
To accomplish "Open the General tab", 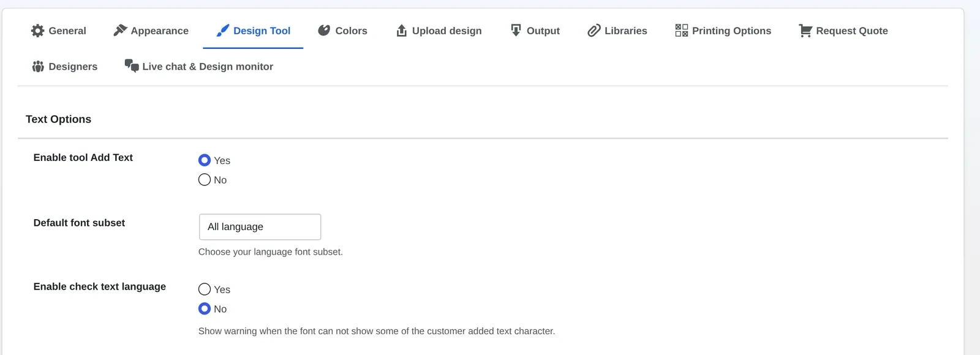I will point(59,31).
